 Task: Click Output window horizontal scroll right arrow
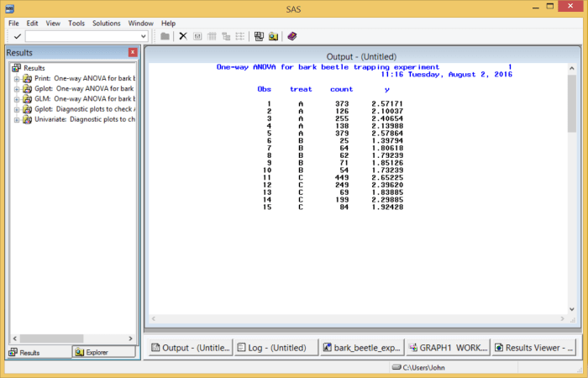[x=562, y=318]
